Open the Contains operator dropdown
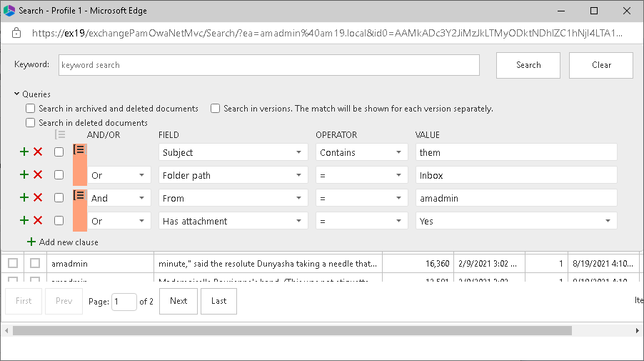The width and height of the screenshot is (644, 361). pyautogui.click(x=362, y=152)
